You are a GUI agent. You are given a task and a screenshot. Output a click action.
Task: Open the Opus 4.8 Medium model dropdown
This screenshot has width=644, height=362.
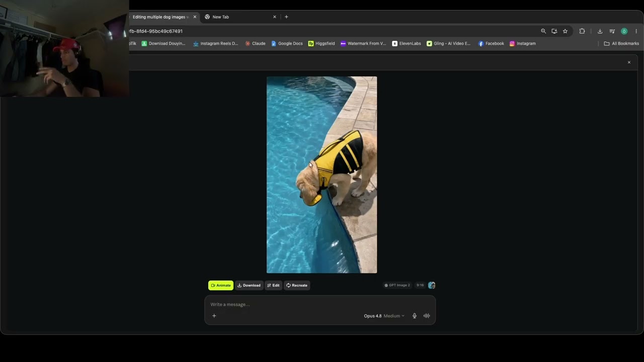pos(384,316)
